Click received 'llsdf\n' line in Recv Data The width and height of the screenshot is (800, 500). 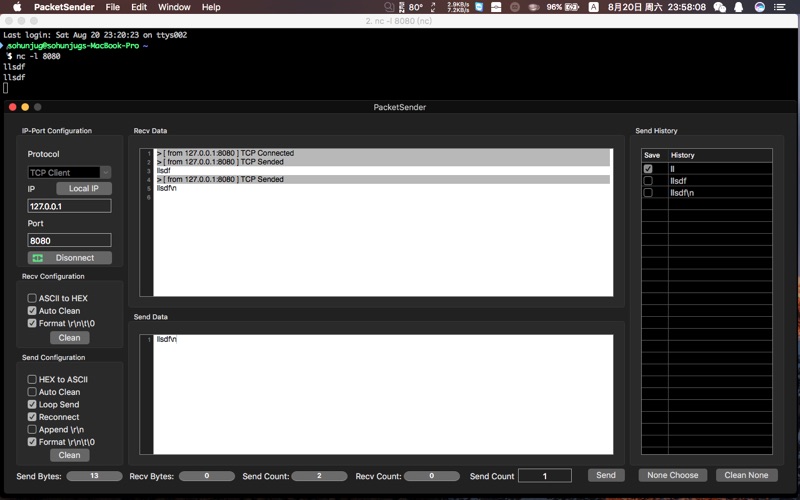coord(166,188)
